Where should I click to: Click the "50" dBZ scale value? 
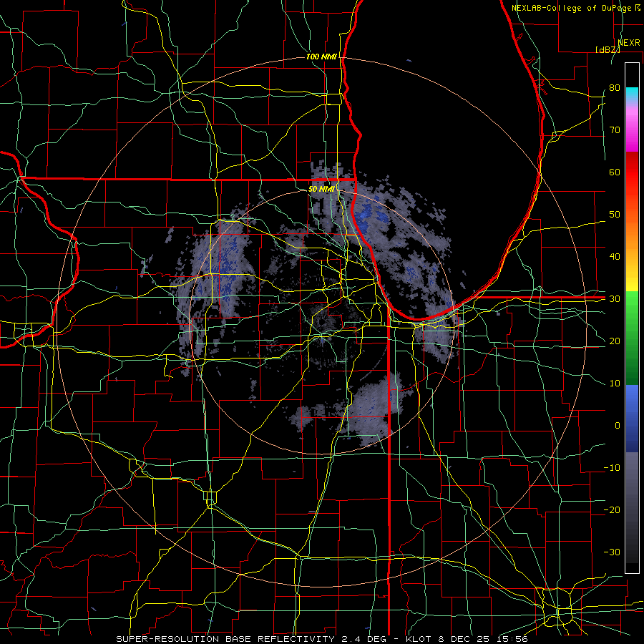pyautogui.click(x=615, y=215)
